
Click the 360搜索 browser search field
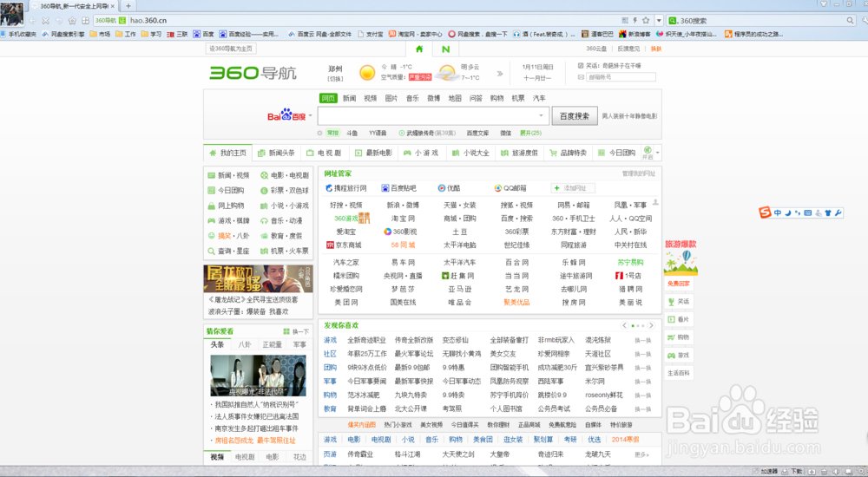pyautogui.click(x=760, y=21)
